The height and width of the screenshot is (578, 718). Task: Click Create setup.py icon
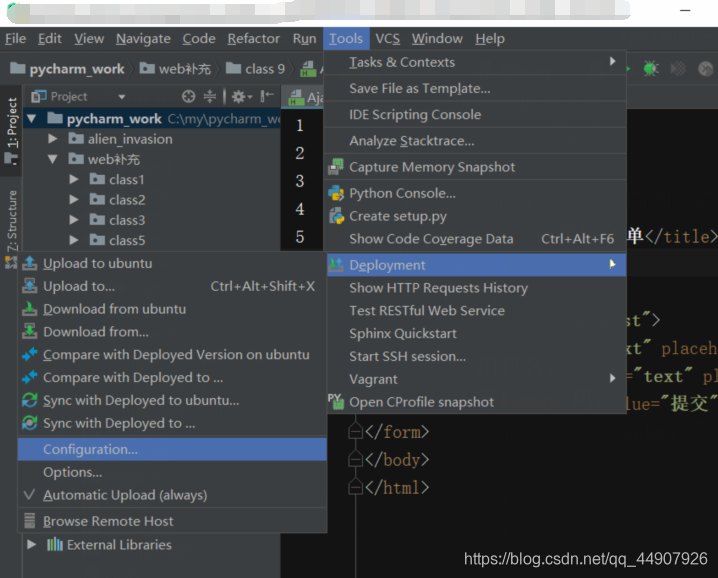tap(336, 216)
